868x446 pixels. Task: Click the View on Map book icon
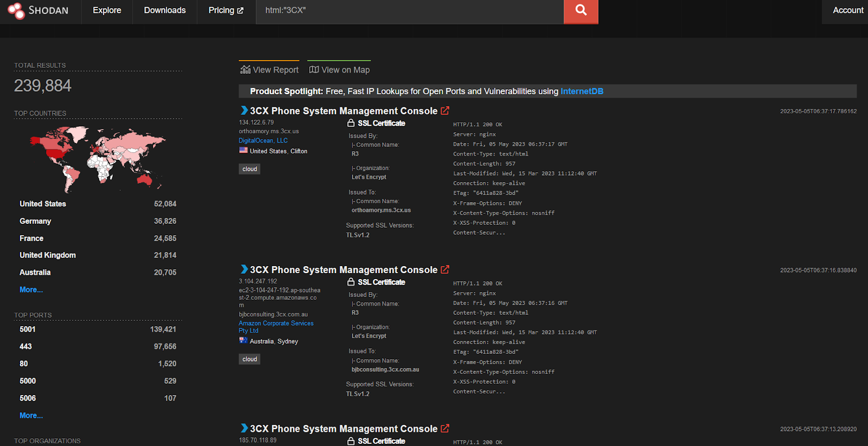pos(314,69)
